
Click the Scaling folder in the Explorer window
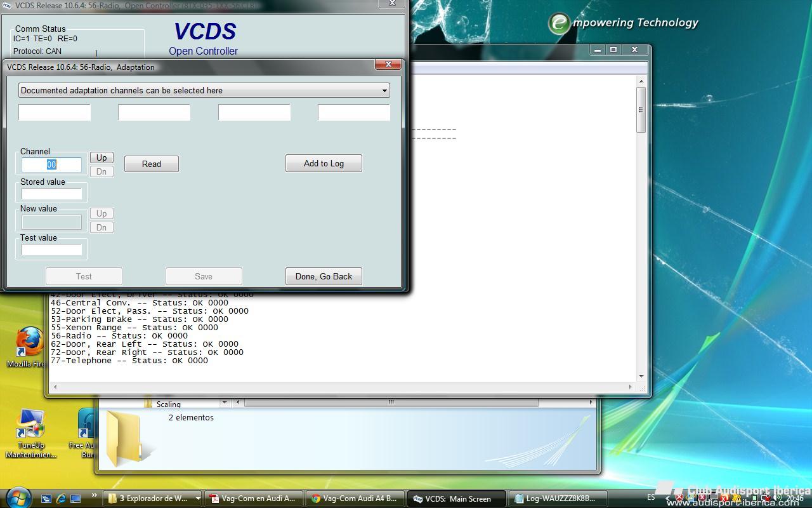coord(162,404)
